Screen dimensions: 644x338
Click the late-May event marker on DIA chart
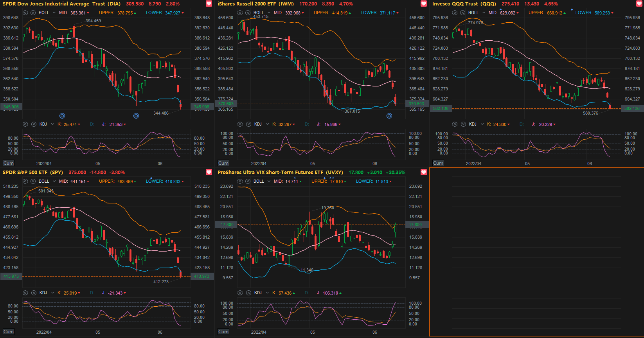click(136, 116)
